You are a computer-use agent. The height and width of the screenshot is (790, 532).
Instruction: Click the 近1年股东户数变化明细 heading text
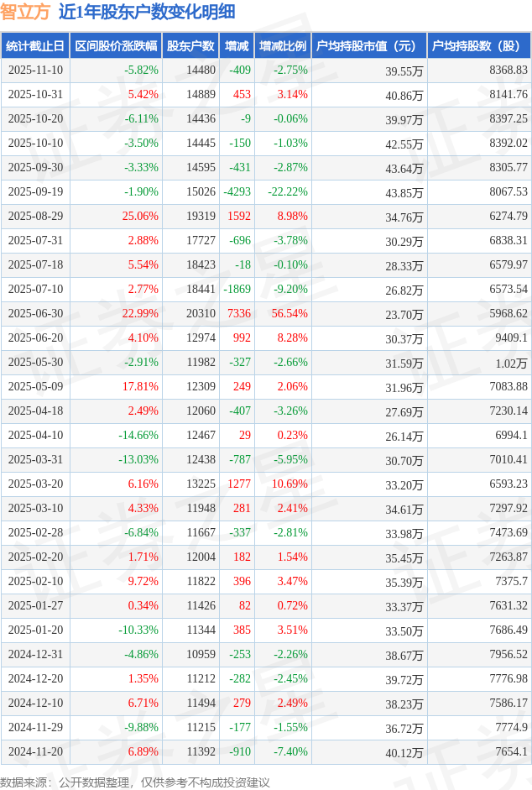[x=147, y=12]
